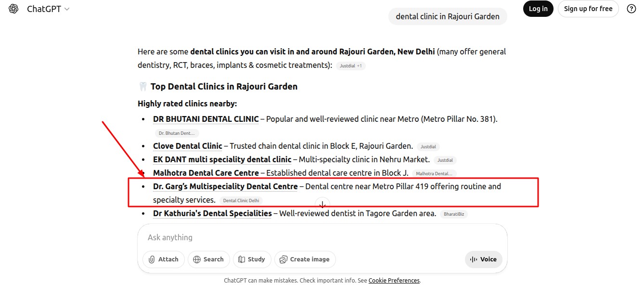
Task: Open the Clove Dental Clinic link
Action: pos(187,146)
